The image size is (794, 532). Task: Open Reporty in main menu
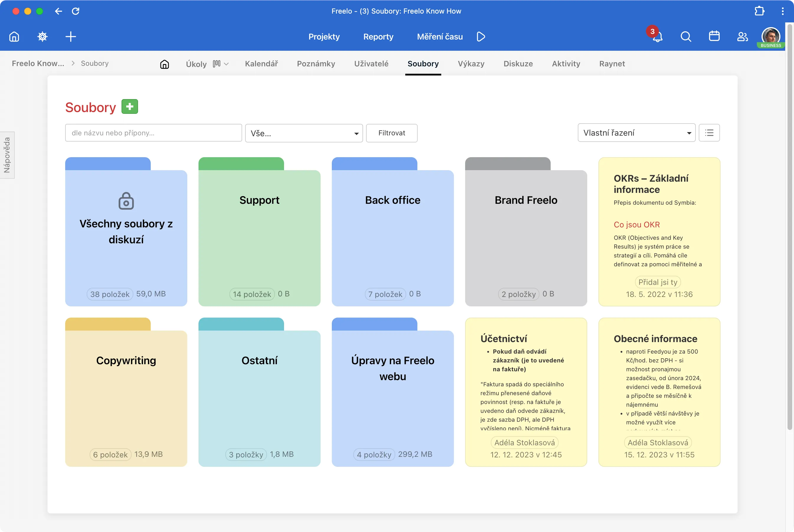[x=378, y=37]
